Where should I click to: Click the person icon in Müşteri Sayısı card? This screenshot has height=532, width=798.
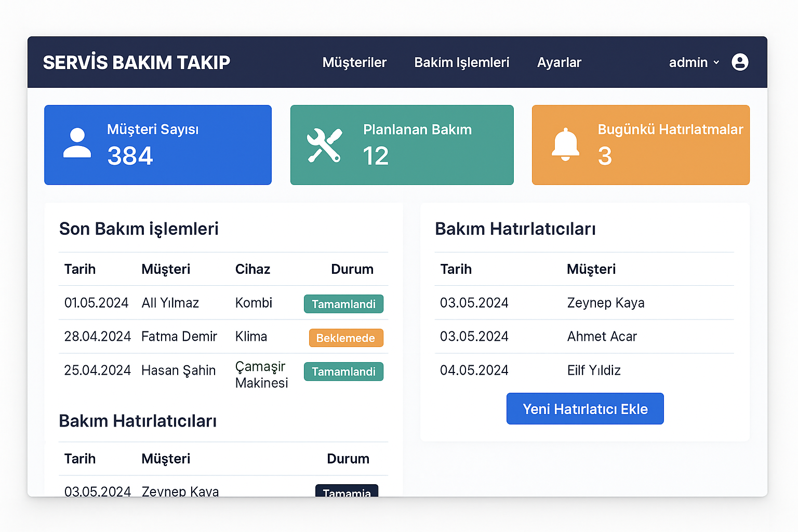click(77, 143)
